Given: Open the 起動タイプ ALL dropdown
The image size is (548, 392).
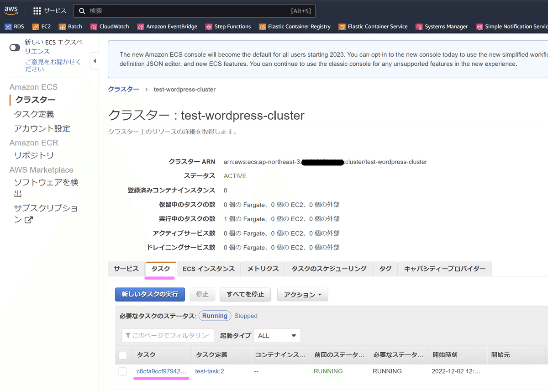Looking at the screenshot, I should (x=277, y=335).
